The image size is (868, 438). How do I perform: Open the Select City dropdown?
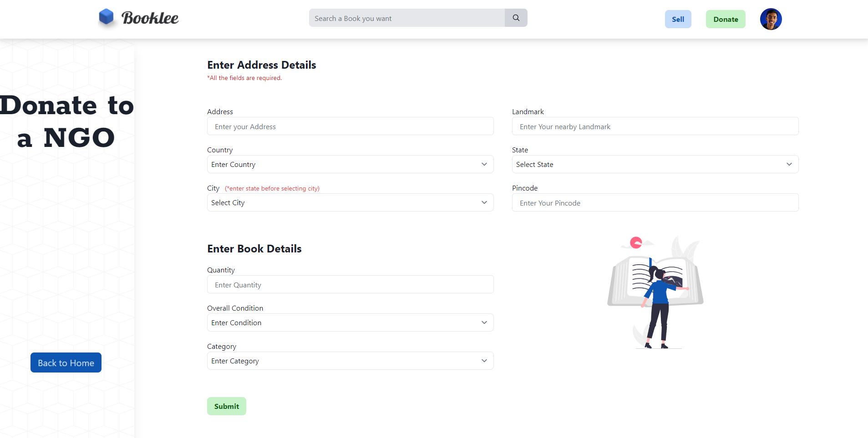click(350, 202)
